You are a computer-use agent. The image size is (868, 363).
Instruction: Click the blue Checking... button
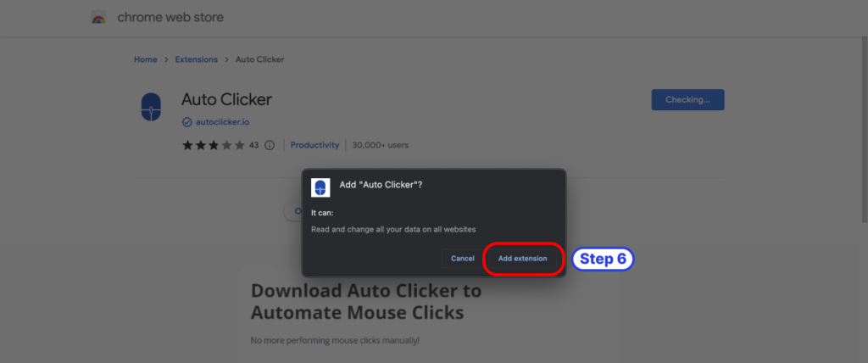tap(687, 100)
